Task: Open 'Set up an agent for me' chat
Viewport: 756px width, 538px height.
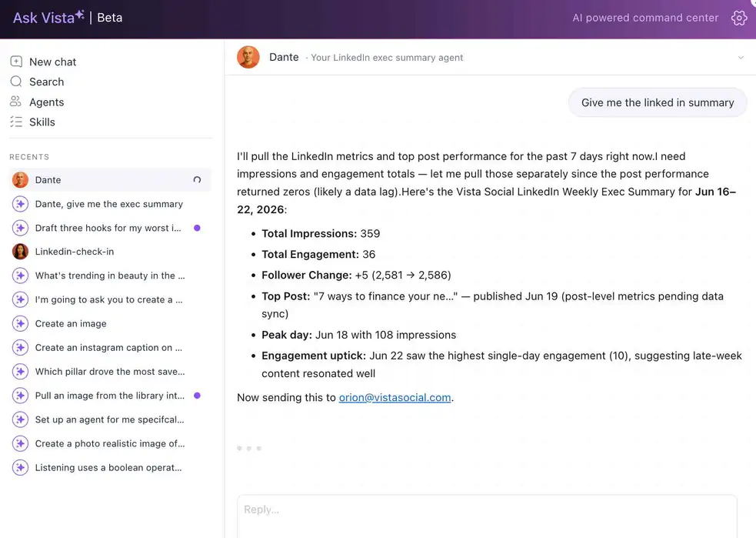Action: coord(111,419)
